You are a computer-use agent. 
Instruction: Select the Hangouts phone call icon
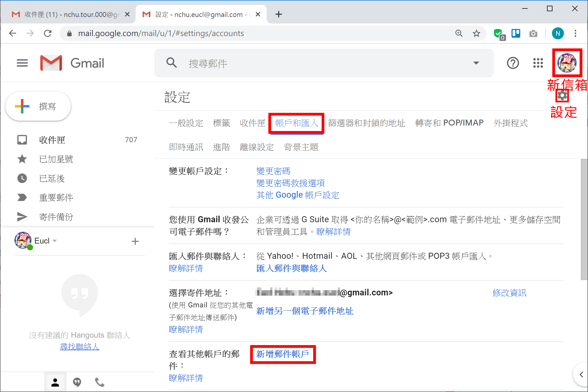(x=99, y=382)
